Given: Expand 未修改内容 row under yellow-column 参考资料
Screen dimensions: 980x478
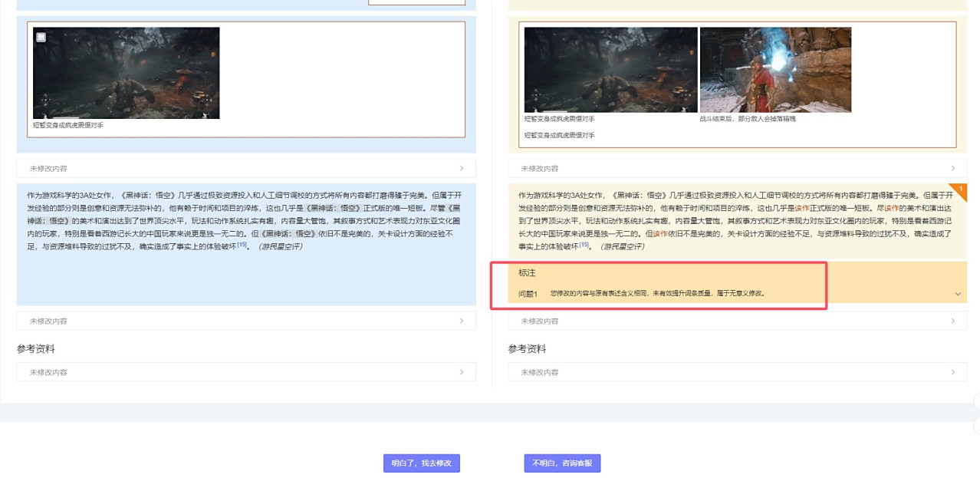Looking at the screenshot, I should pos(737,372).
